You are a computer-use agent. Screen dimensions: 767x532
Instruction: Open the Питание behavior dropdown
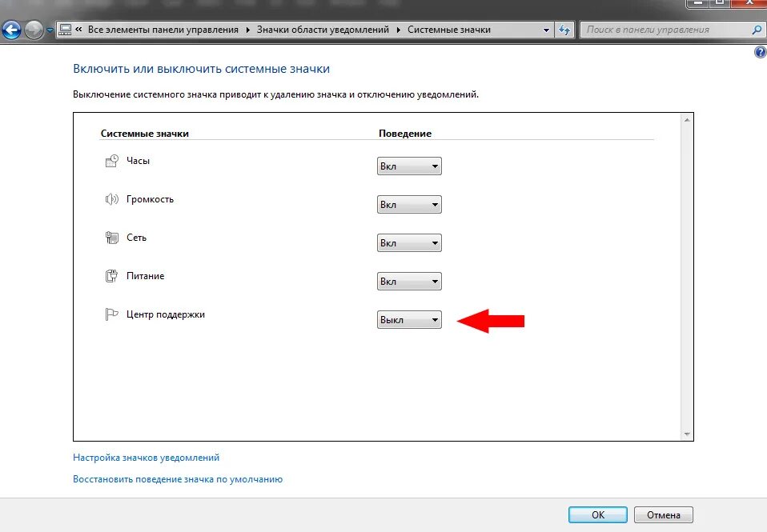[x=409, y=281]
